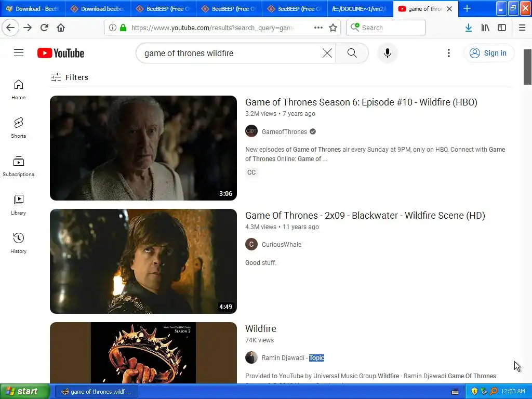Click the magnifier search button
The width and height of the screenshot is (532, 399).
(x=352, y=53)
